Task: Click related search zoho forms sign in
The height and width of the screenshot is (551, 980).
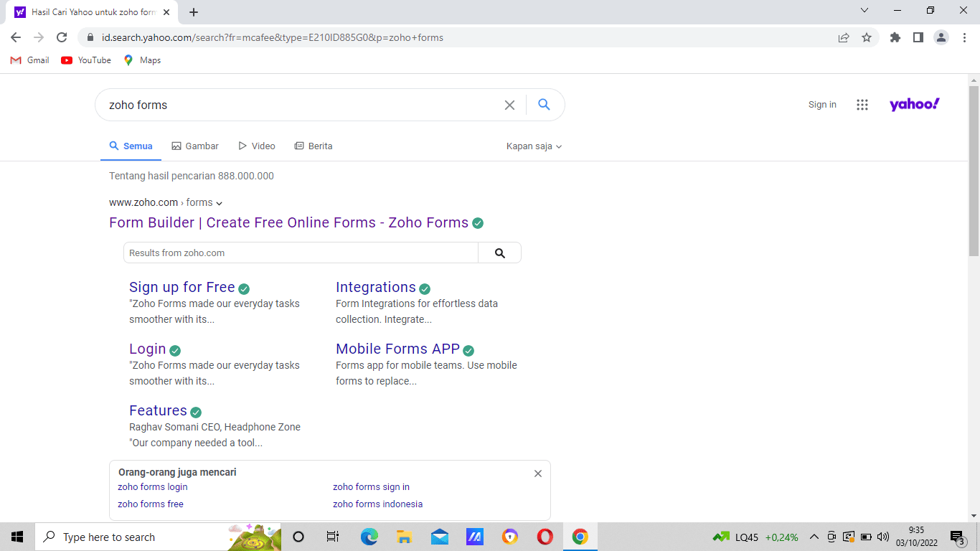Action: 371,486
